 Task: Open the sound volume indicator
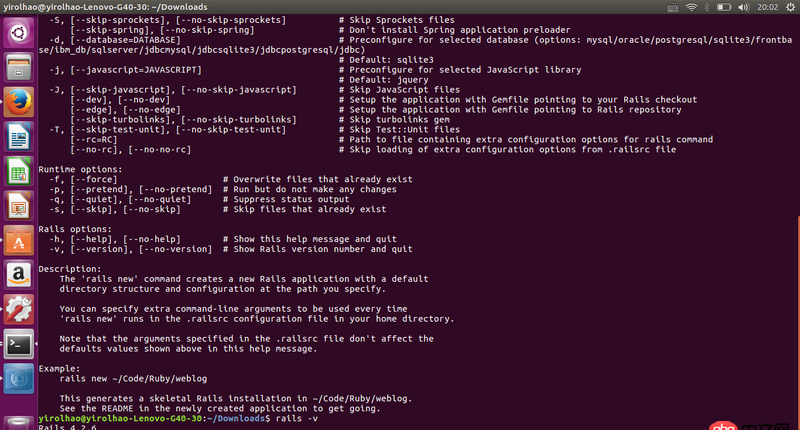744,7
